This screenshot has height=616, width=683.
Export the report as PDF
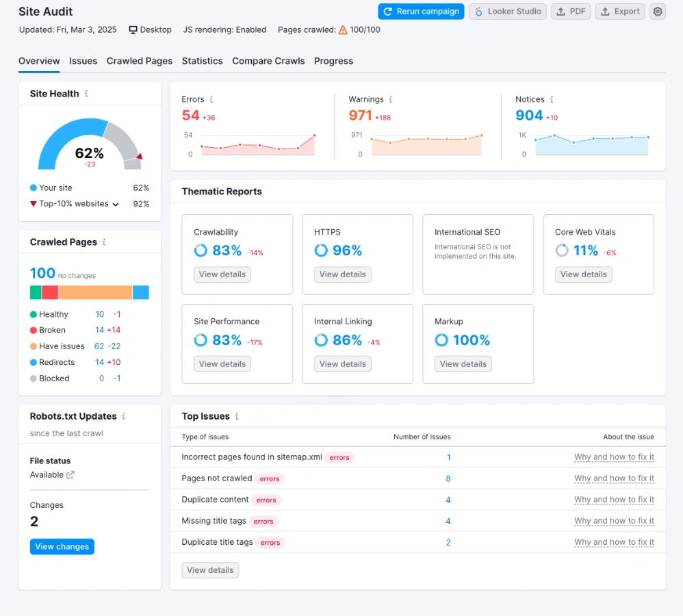tap(571, 12)
